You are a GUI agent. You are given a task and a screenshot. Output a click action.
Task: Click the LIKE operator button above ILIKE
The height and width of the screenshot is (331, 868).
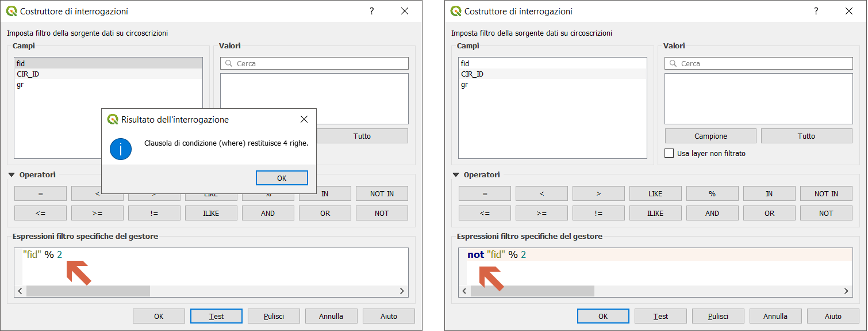tap(655, 194)
